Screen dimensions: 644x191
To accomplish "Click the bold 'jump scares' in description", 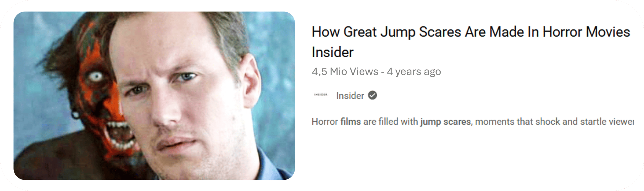I will pyautogui.click(x=446, y=122).
